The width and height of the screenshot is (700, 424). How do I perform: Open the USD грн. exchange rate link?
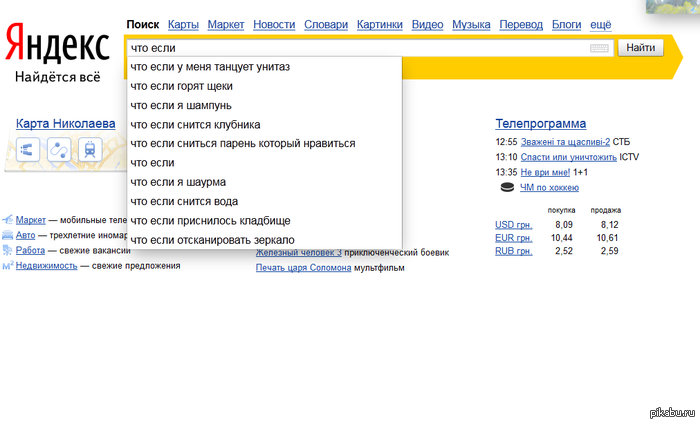point(513,225)
